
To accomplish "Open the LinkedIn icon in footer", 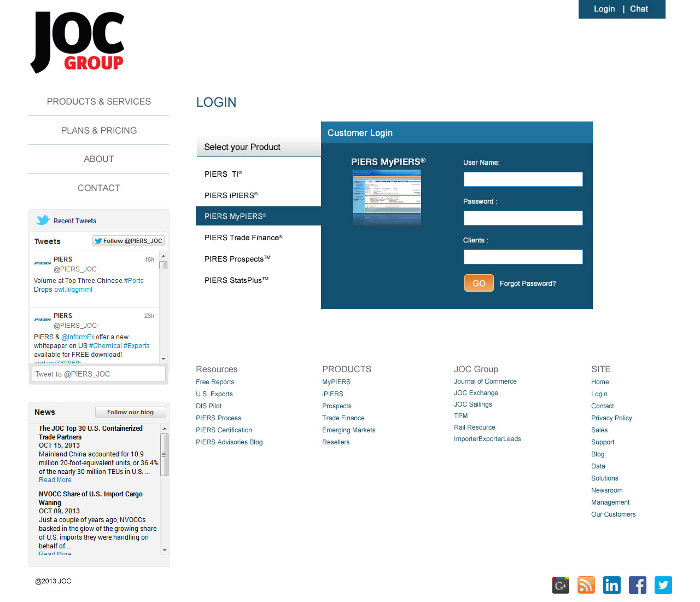I will coord(611,585).
